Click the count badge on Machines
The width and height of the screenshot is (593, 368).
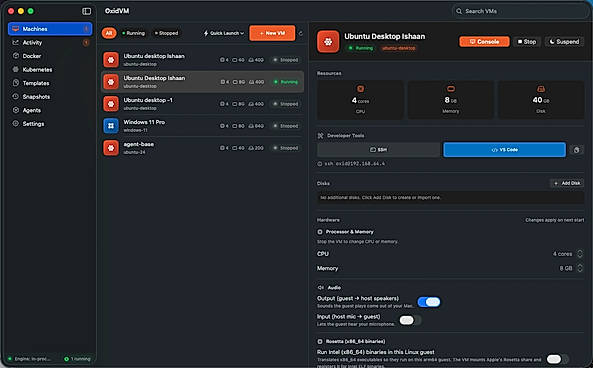coord(86,29)
